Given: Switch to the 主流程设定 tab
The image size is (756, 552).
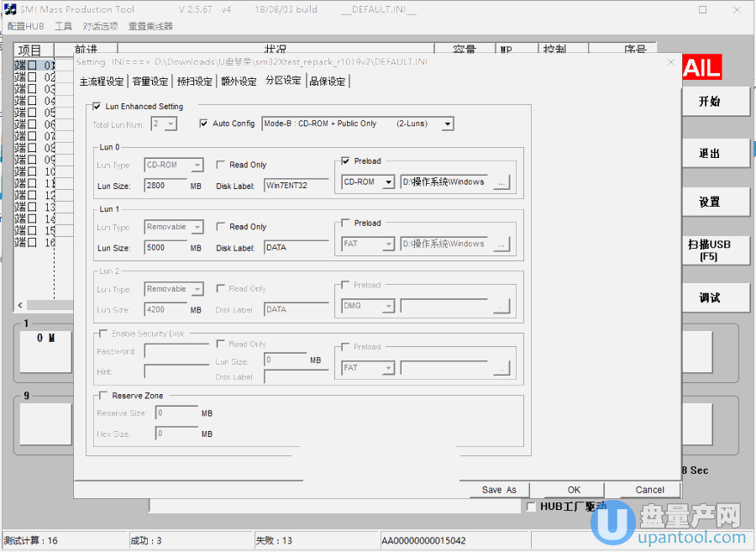Looking at the screenshot, I should [x=102, y=81].
